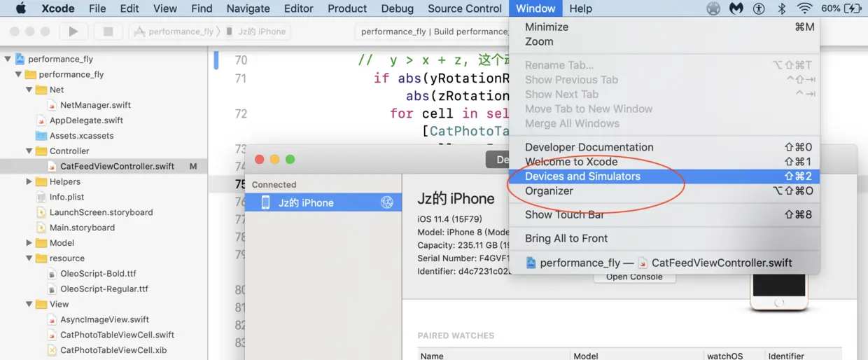Open the Debug menu

[398, 8]
